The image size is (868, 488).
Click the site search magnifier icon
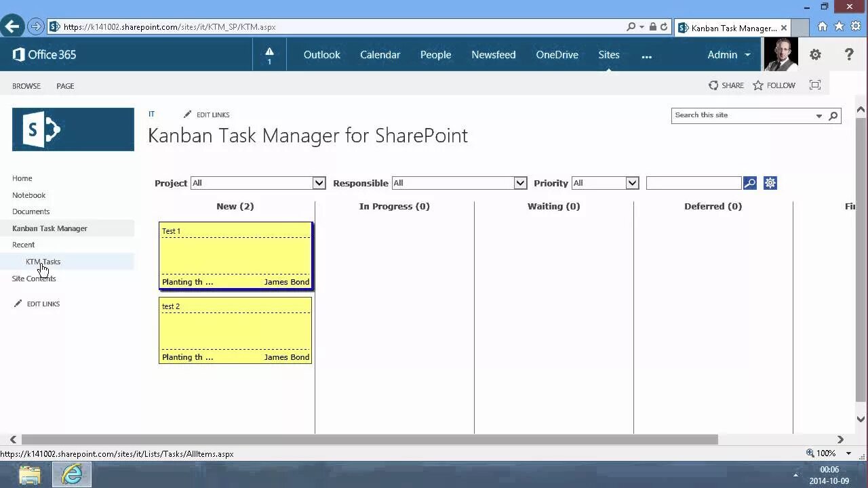click(x=833, y=116)
